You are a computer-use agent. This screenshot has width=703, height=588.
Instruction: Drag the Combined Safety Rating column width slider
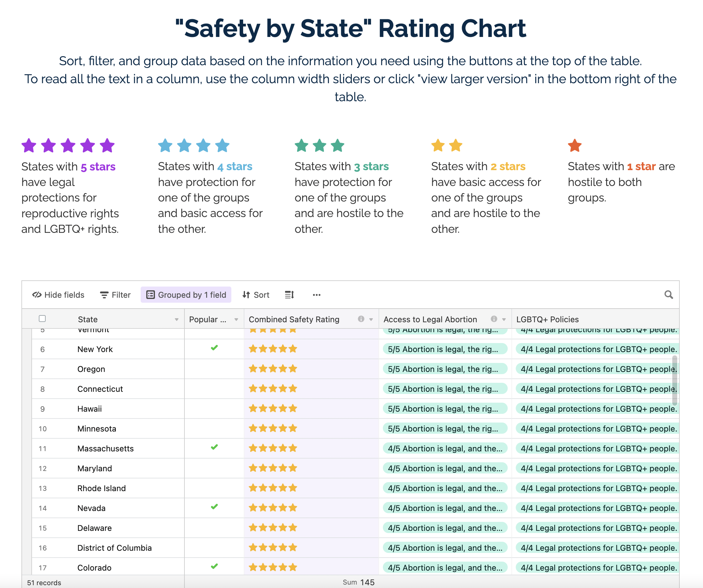(x=378, y=319)
